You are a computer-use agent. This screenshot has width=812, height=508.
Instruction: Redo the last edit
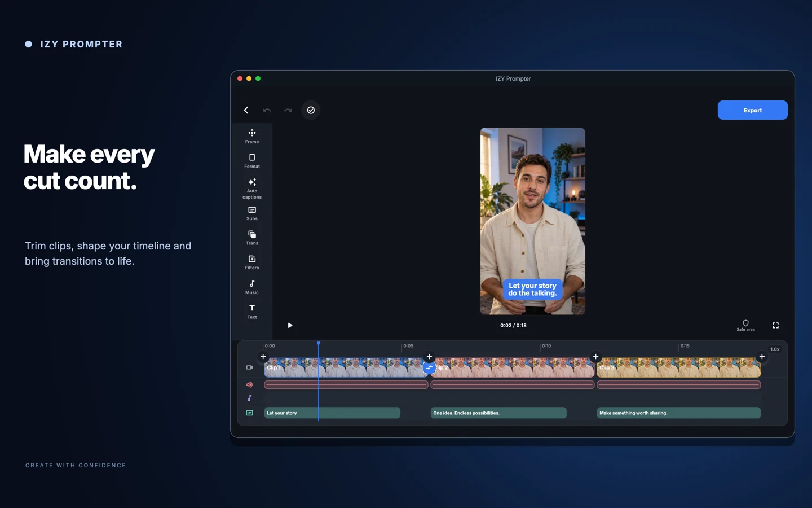pyautogui.click(x=288, y=110)
